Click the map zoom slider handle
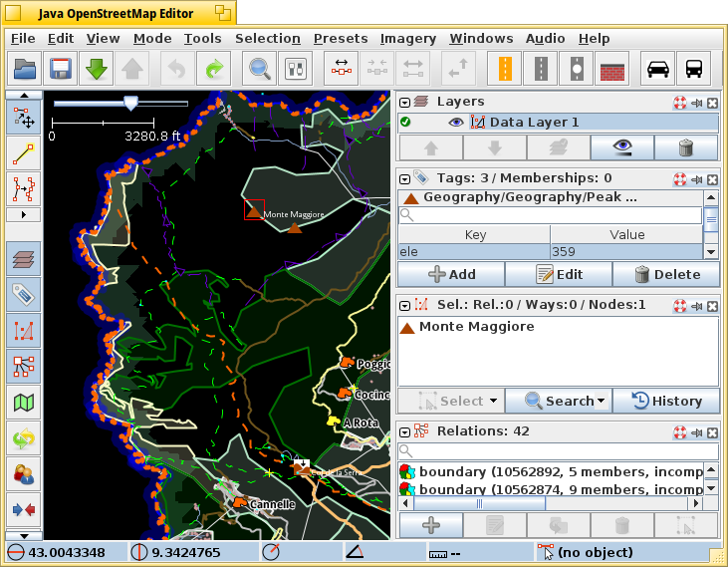 (131, 103)
